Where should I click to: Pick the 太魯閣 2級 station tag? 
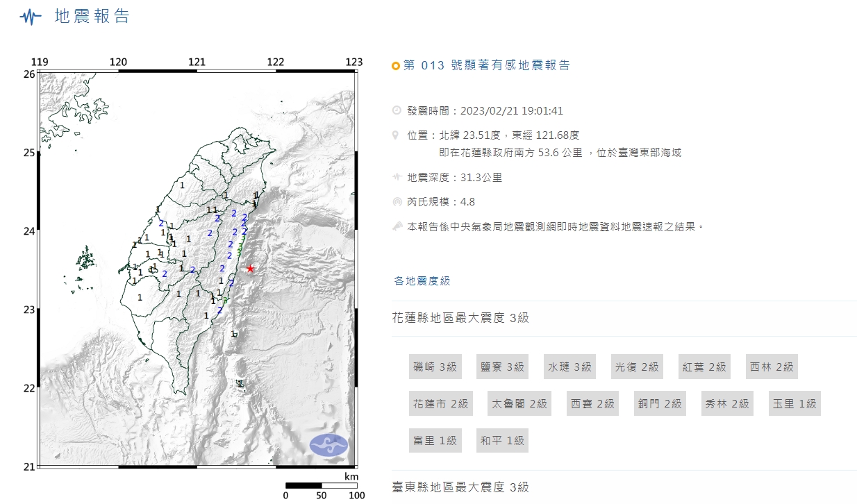[x=519, y=403]
